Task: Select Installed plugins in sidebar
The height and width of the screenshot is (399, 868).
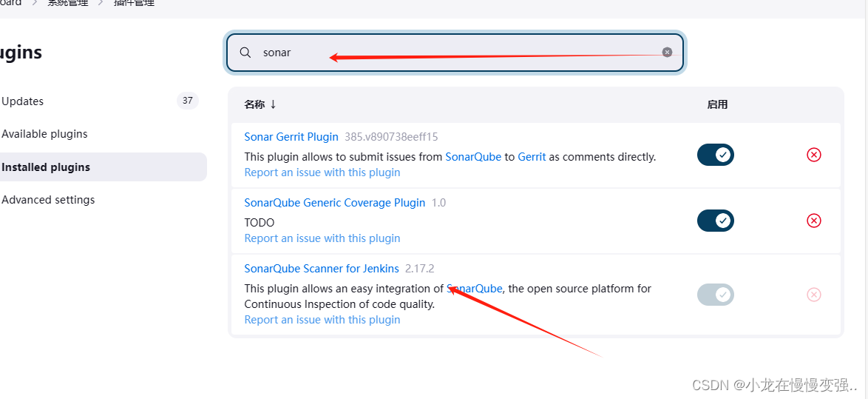Action: [x=103, y=167]
